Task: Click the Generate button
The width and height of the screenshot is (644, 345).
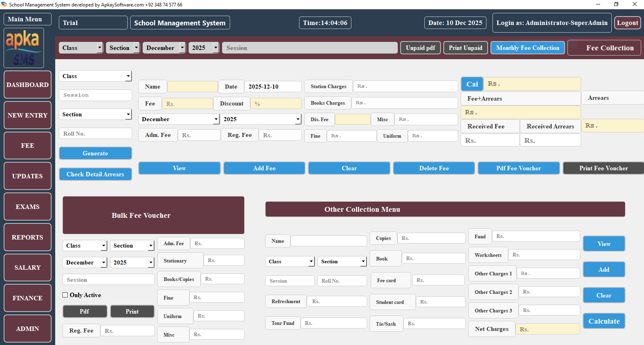Action: pos(96,153)
